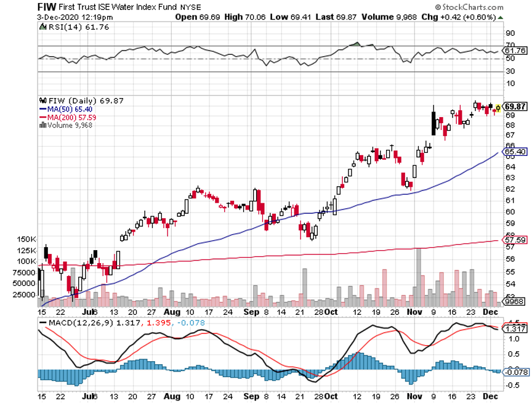The height and width of the screenshot is (403, 532).
Task: Click the Nov label on the price panel date axis
Action: 414,312
